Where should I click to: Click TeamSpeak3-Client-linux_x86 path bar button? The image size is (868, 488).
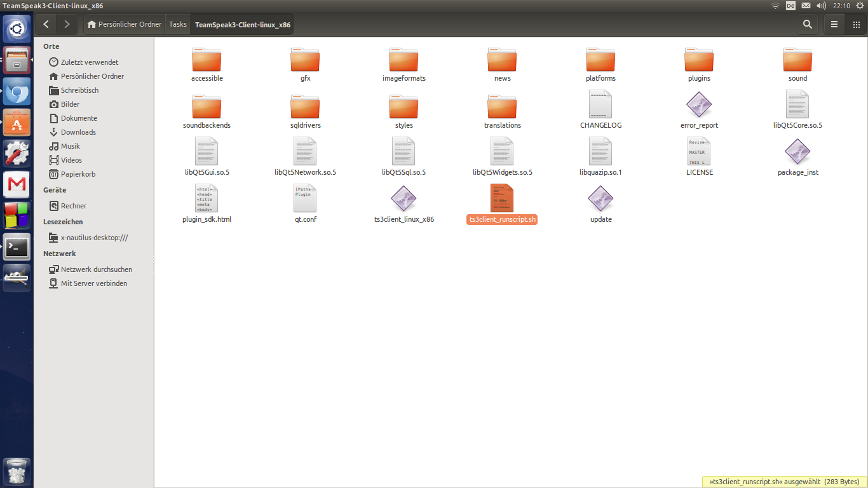click(242, 25)
